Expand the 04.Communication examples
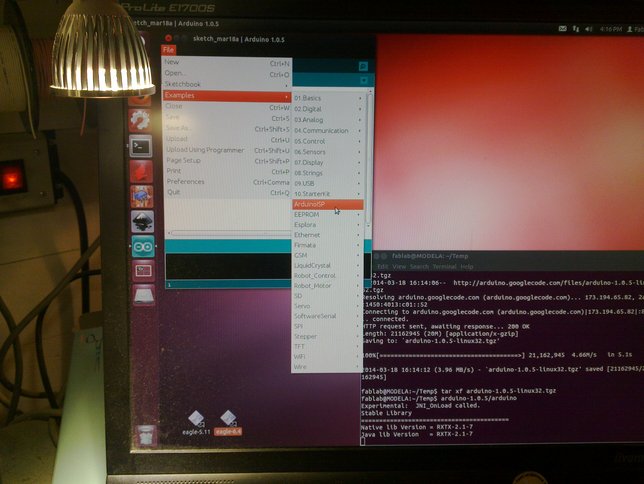This screenshot has height=484, width=644. pyautogui.click(x=328, y=131)
